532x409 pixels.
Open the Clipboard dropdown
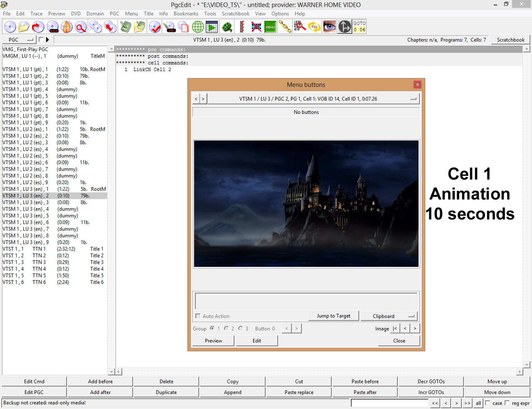click(389, 316)
